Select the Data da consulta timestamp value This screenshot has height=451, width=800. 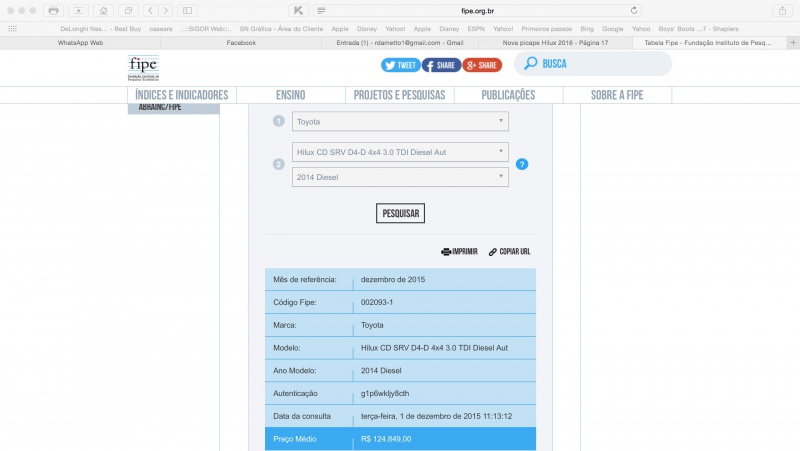click(x=436, y=416)
